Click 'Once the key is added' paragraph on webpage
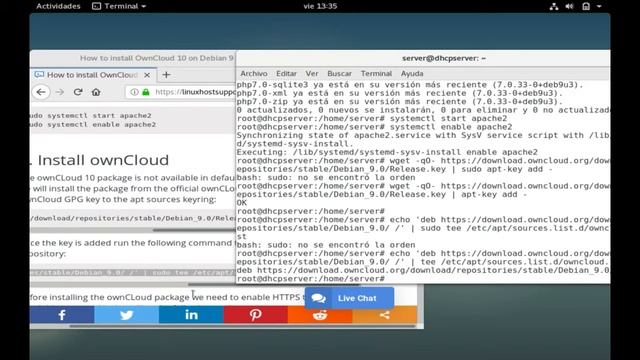 (x=133, y=248)
